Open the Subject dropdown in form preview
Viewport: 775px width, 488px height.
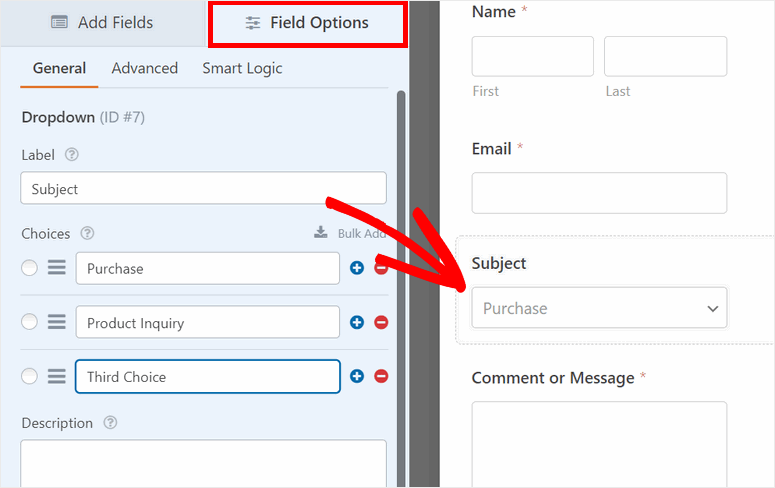(599, 308)
